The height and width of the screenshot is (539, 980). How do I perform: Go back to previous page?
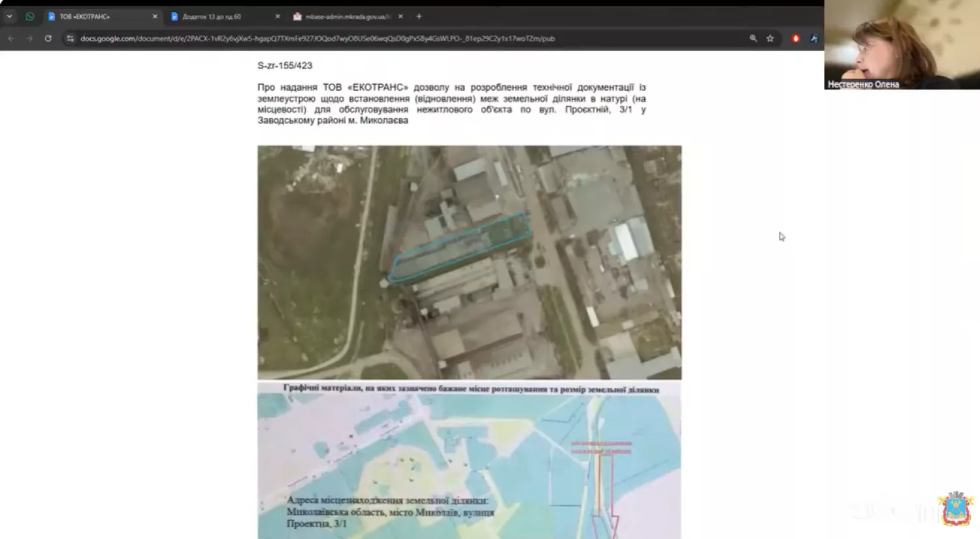click(11, 39)
